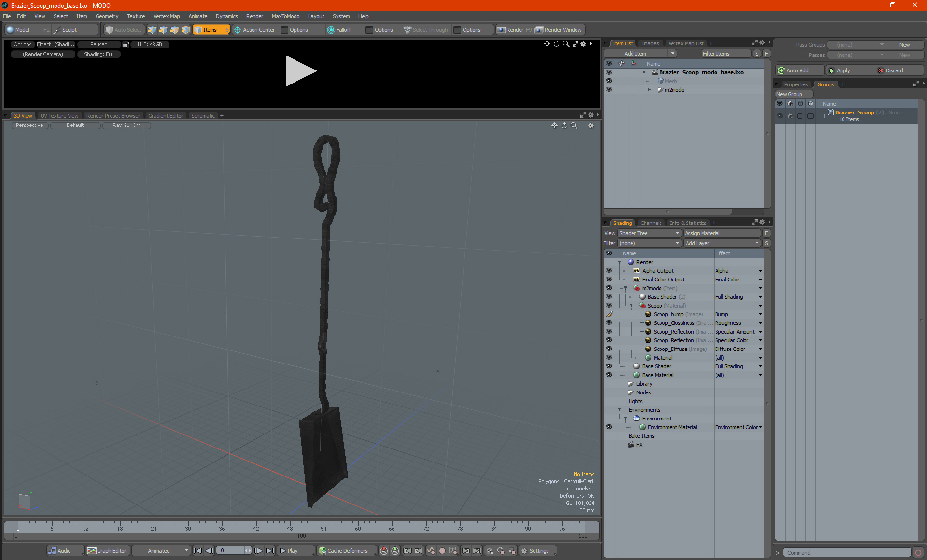927x560 pixels.
Task: Toggle visibility of Environment Material
Action: (x=609, y=427)
